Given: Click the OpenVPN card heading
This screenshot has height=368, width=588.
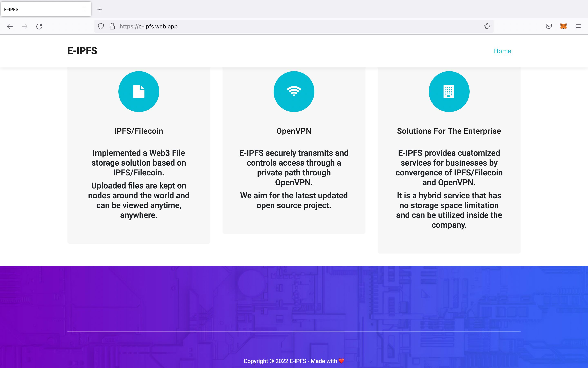Looking at the screenshot, I should tap(294, 131).
